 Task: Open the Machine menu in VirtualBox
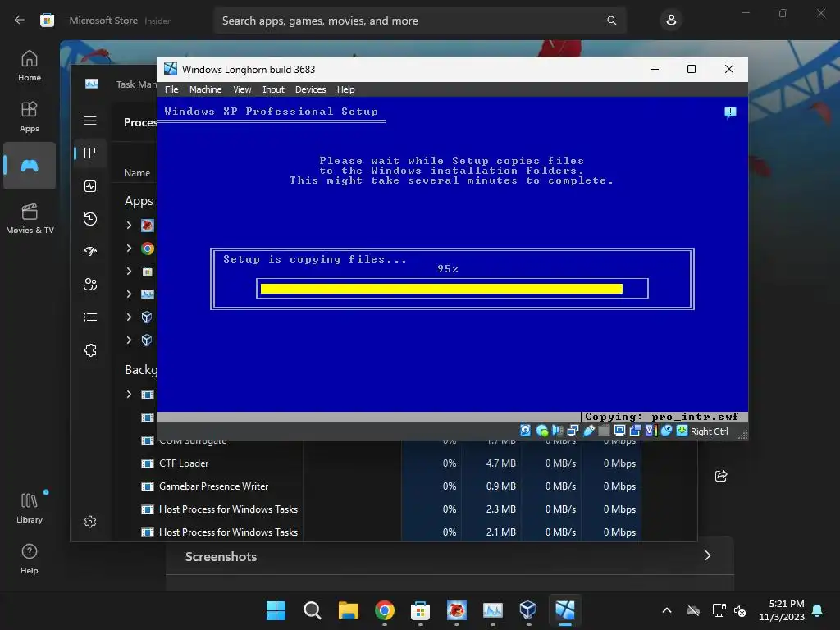205,89
